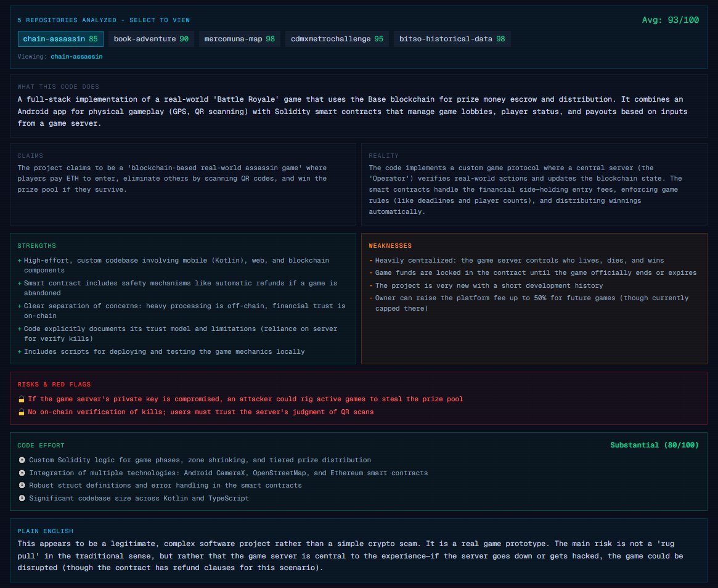718x588 pixels.
Task: Click the Game funds are locked weakness
Action: (536, 272)
